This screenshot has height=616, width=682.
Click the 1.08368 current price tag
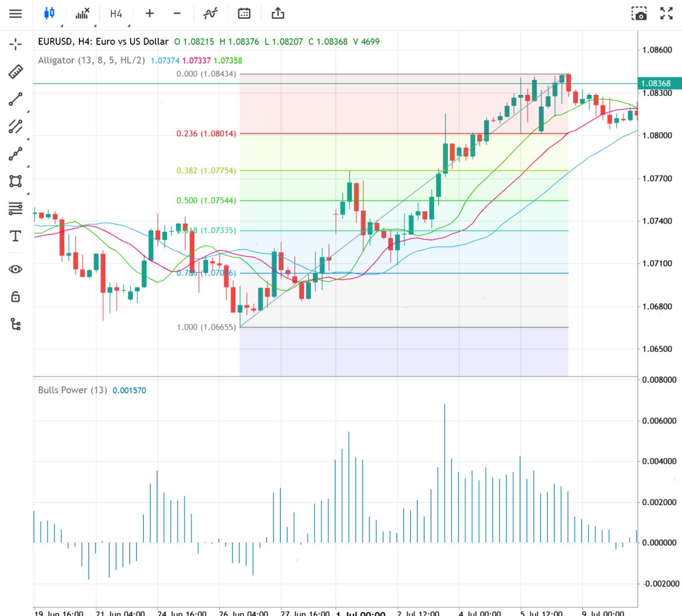point(656,84)
